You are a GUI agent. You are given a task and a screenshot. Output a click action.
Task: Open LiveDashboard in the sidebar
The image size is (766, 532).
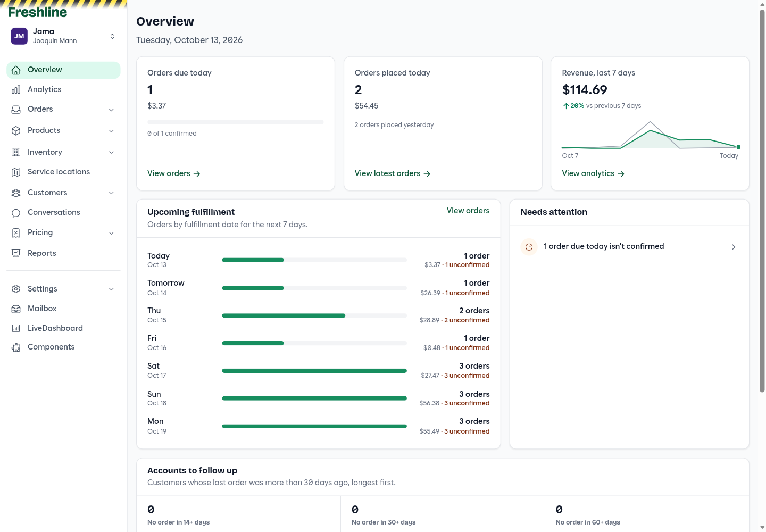click(x=63, y=328)
